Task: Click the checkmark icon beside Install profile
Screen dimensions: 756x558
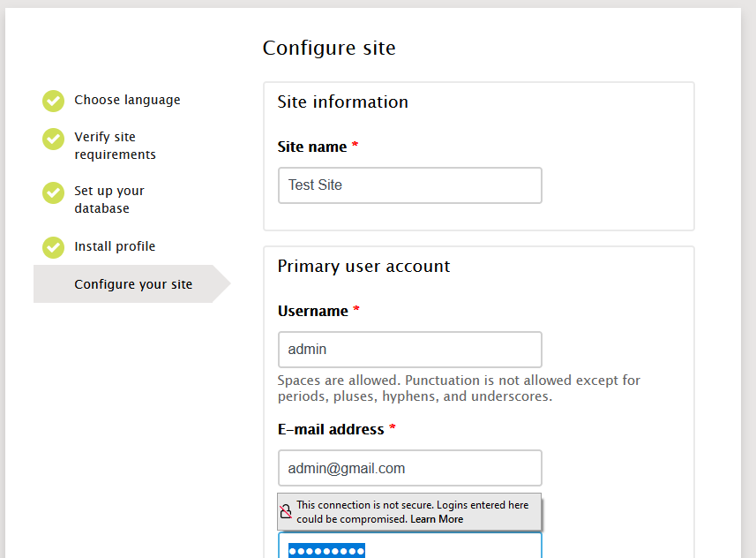Action: click(54, 247)
